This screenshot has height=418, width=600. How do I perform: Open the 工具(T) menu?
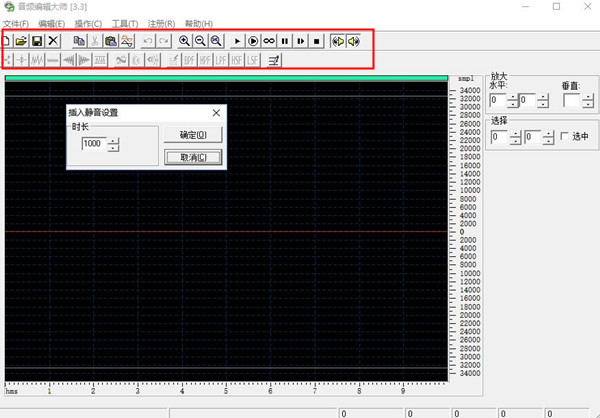coord(125,24)
